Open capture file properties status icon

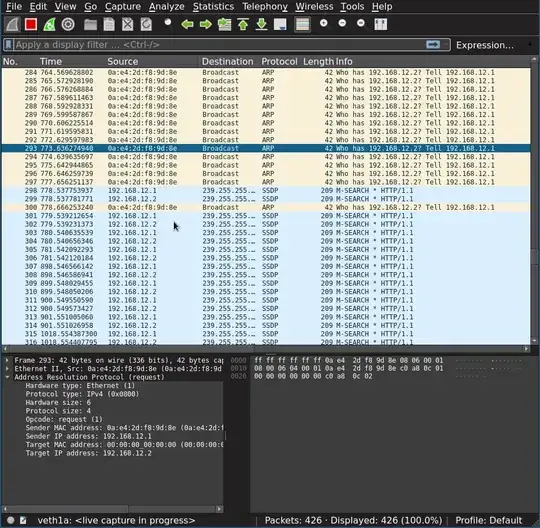tap(23, 520)
